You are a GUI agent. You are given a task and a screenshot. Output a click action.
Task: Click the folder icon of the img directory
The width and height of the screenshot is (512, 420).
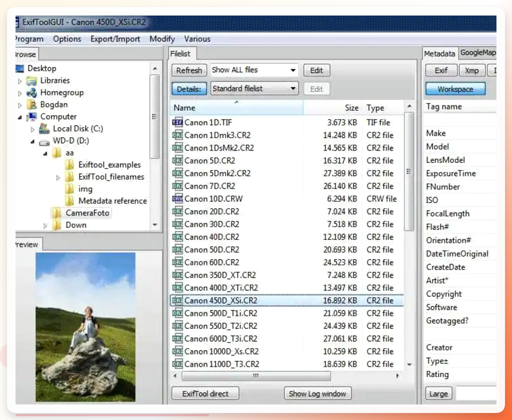(69, 189)
